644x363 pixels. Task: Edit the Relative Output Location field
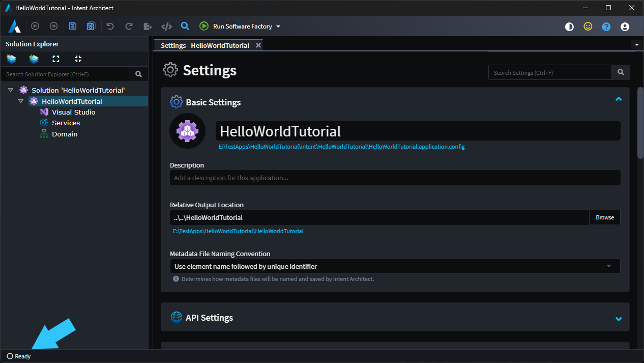(x=379, y=217)
